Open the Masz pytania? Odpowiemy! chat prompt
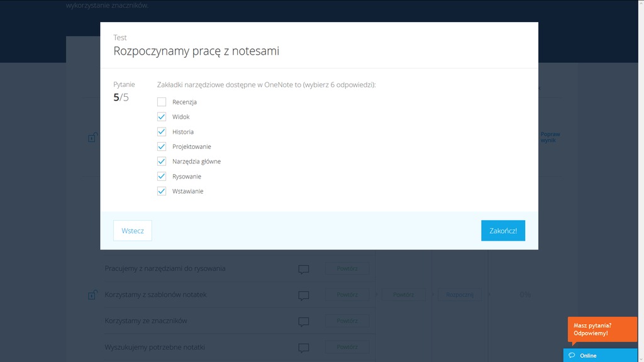 point(602,329)
